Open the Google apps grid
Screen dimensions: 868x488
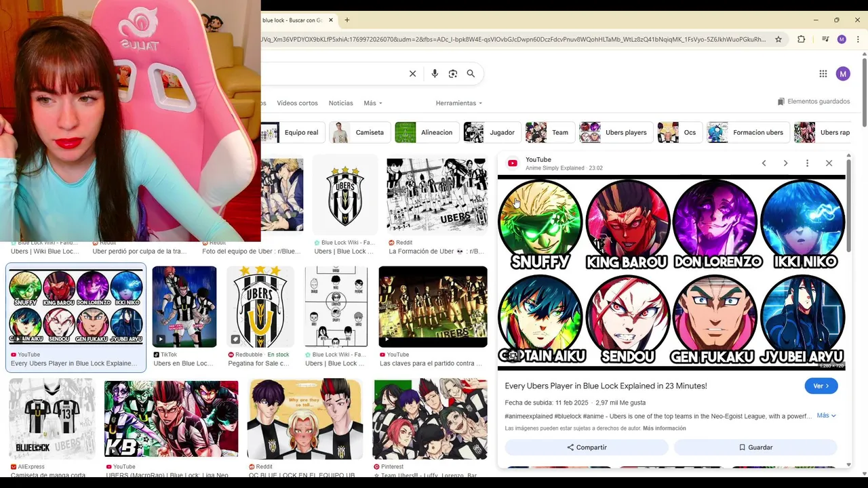(823, 74)
